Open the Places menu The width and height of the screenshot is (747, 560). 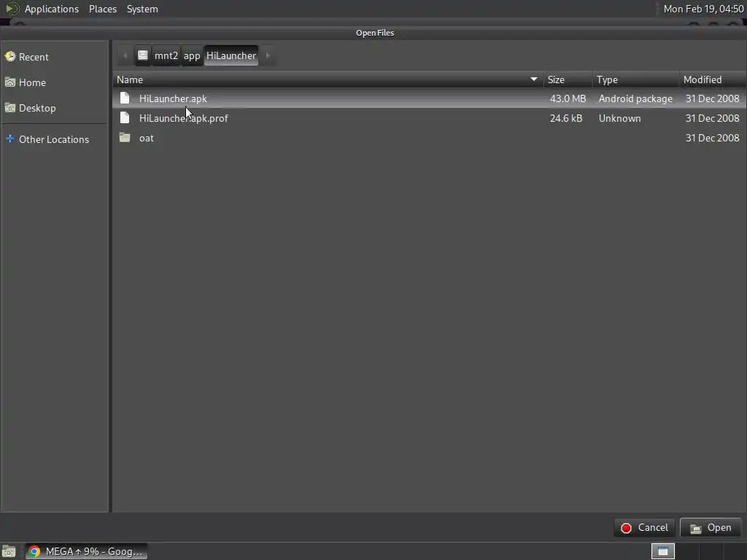coord(103,9)
